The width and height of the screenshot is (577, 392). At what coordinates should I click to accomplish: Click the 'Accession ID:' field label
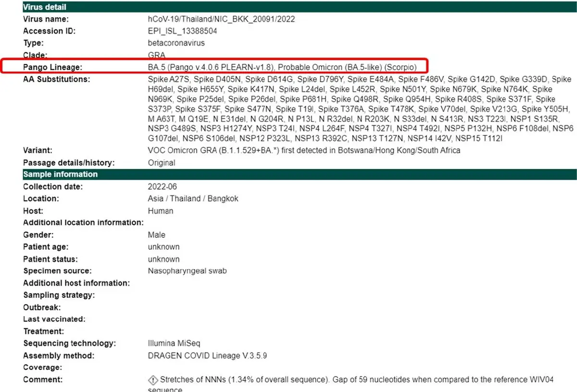[x=50, y=31]
